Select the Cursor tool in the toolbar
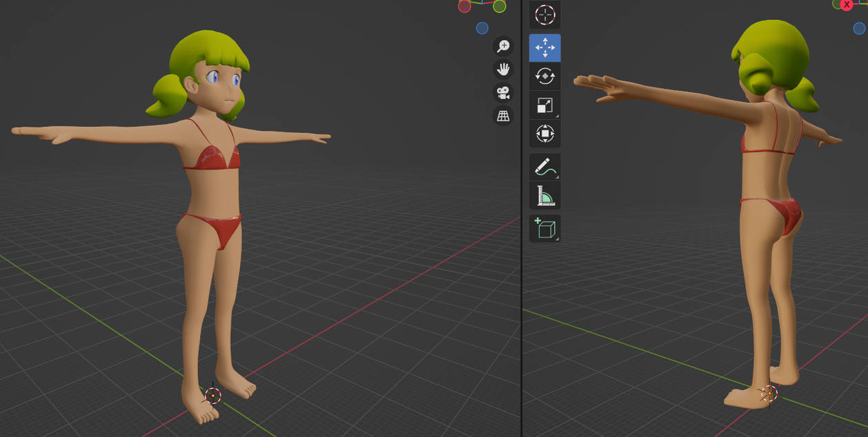The width and height of the screenshot is (868, 437). coord(545,14)
